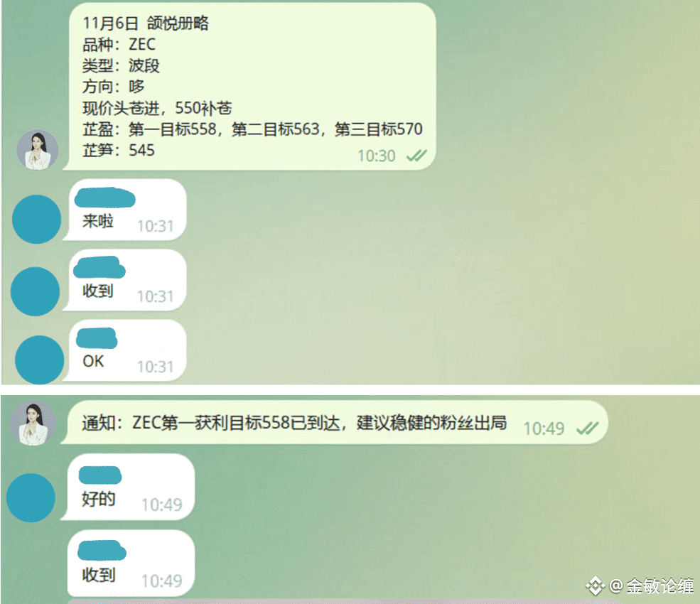Viewport: 700px width, 604px height.
Task: Click the blue avatar next to first 收到 at 10:31
Action: (x=36, y=291)
